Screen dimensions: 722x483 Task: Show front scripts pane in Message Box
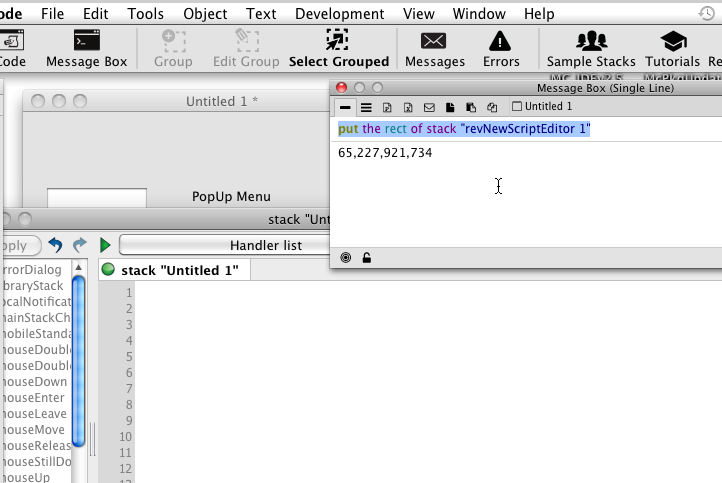[x=450, y=107]
